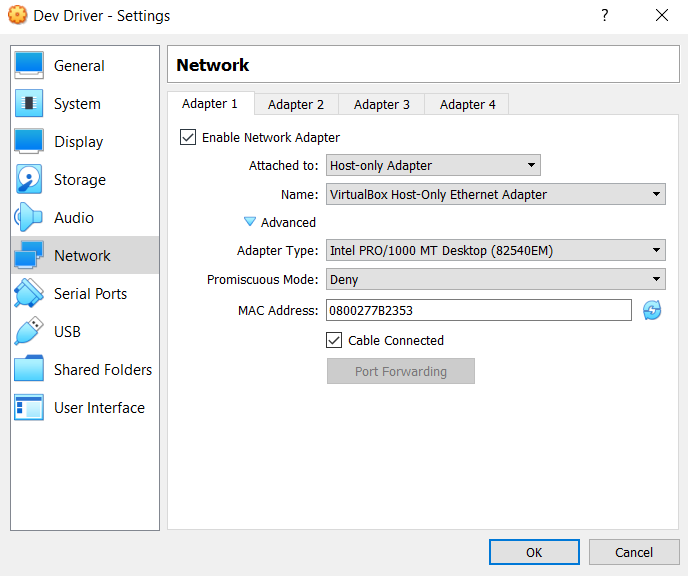Select USB label in sidebar

click(67, 332)
